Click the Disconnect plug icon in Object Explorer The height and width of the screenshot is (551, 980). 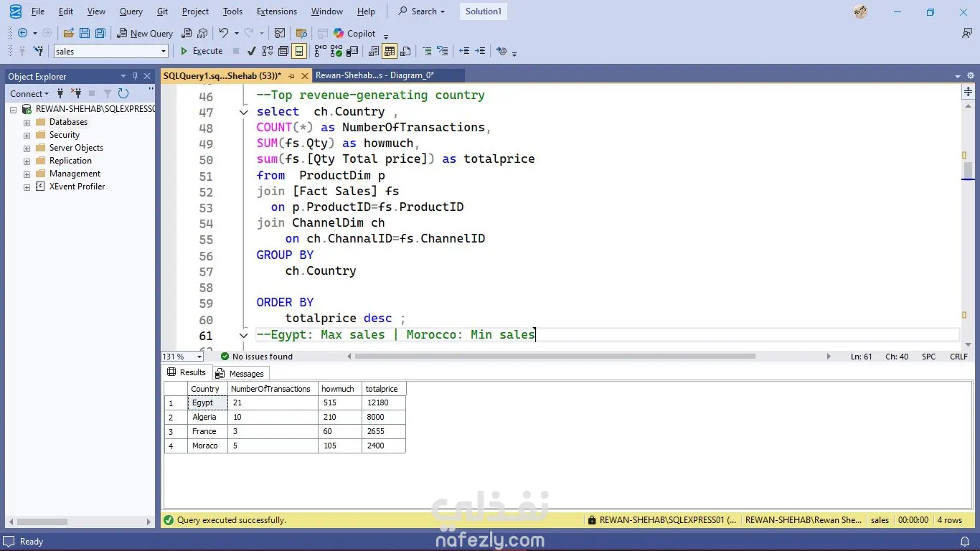click(x=75, y=93)
